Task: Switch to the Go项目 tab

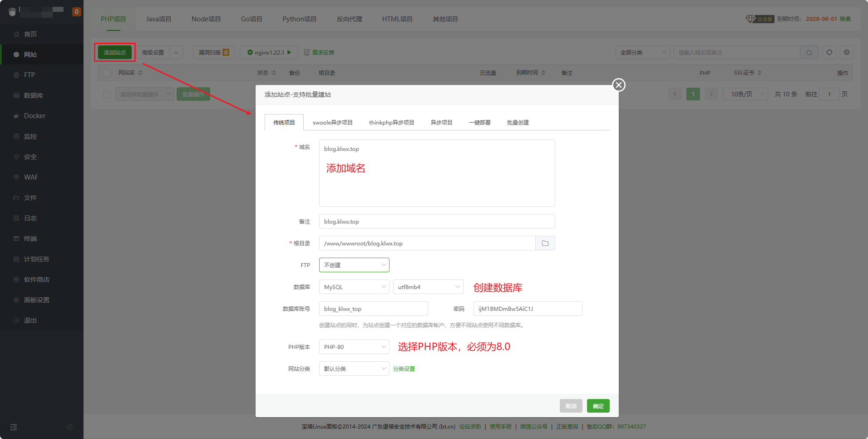Action: pos(252,19)
